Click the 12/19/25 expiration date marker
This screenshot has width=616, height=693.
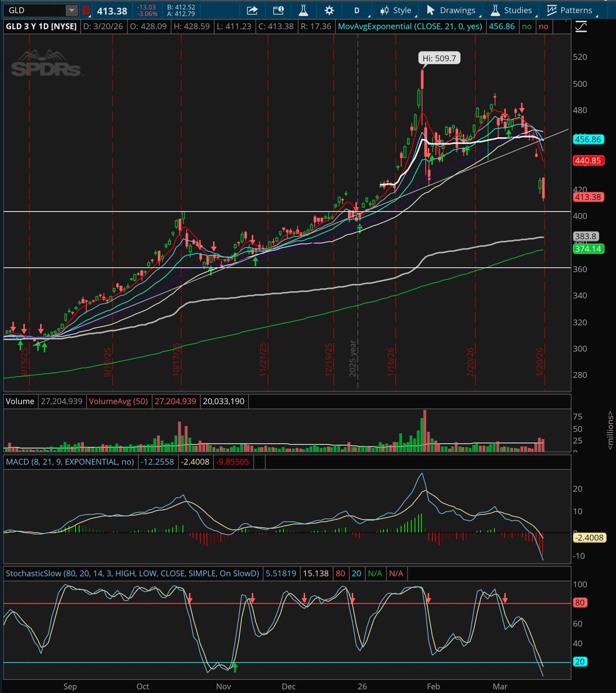[329, 360]
